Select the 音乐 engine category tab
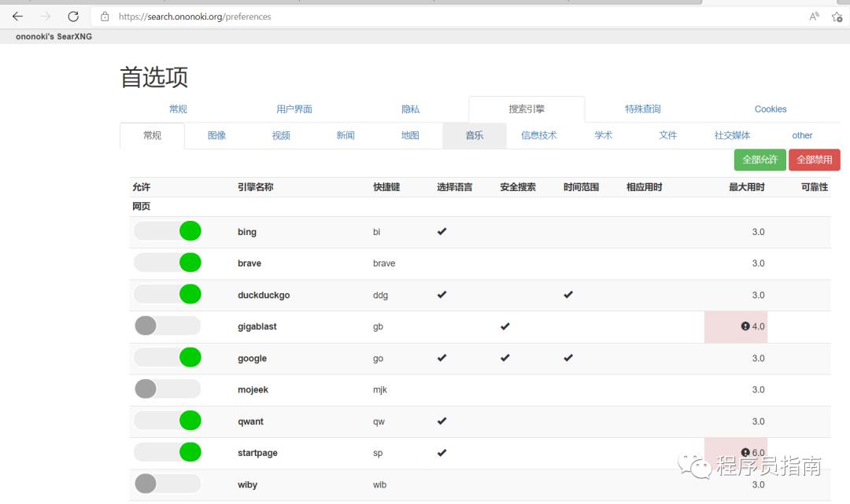 pos(475,135)
